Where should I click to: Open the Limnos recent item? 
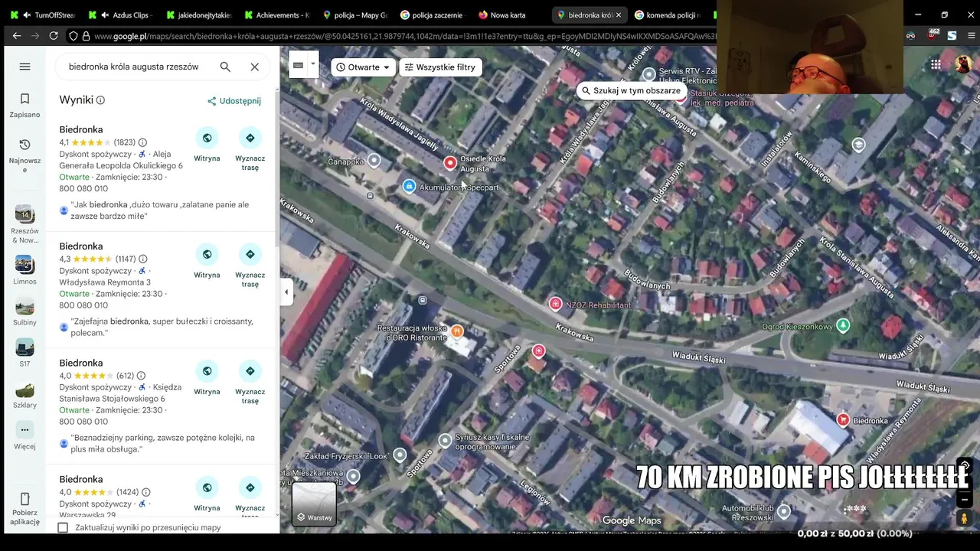24,270
